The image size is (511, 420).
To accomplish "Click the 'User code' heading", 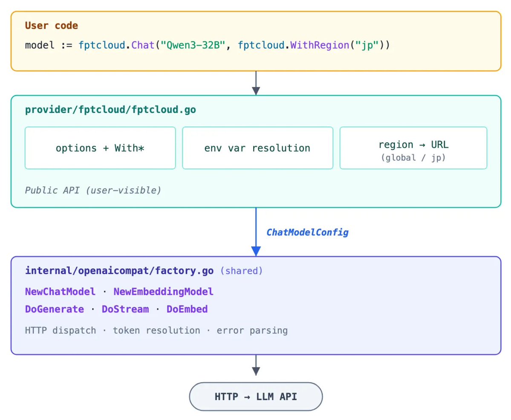I will click(52, 26).
